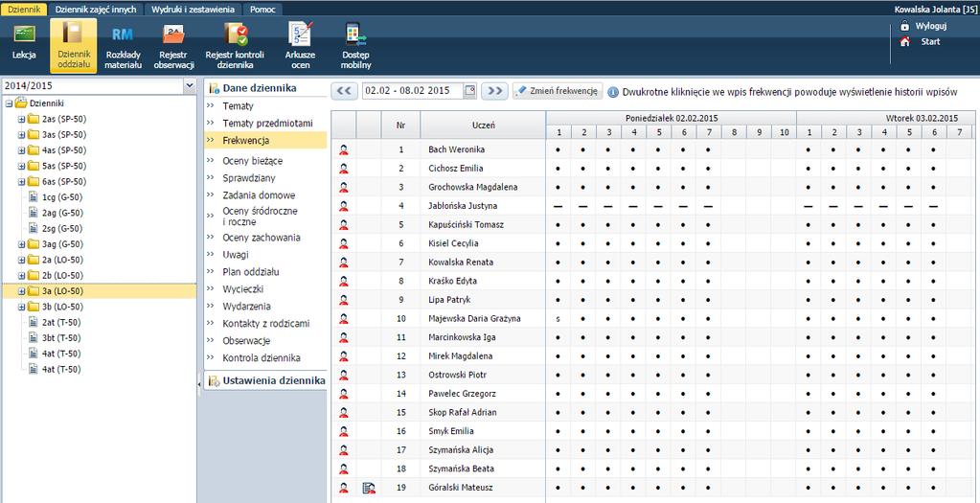Click student icon for Pawelec Grzegorz

click(x=344, y=394)
